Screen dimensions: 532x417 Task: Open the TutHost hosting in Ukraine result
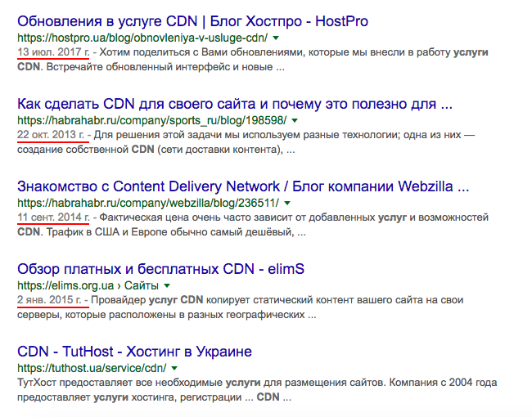[x=134, y=352]
